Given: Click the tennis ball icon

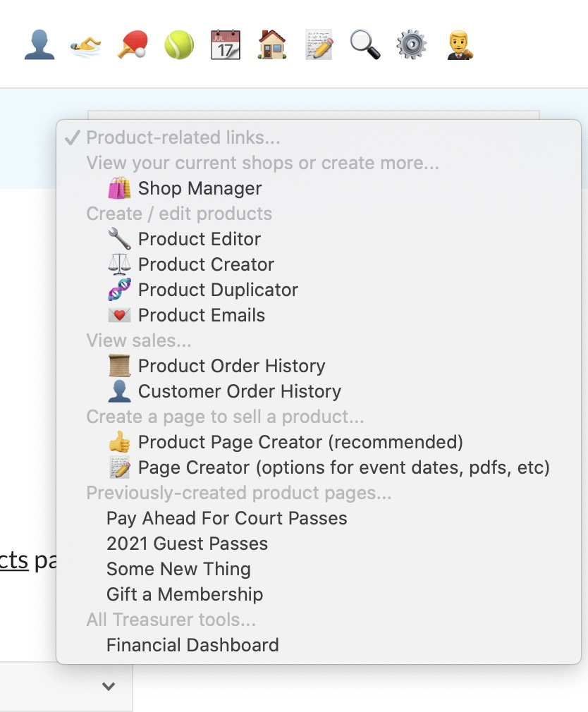Looking at the screenshot, I should pos(179,46).
